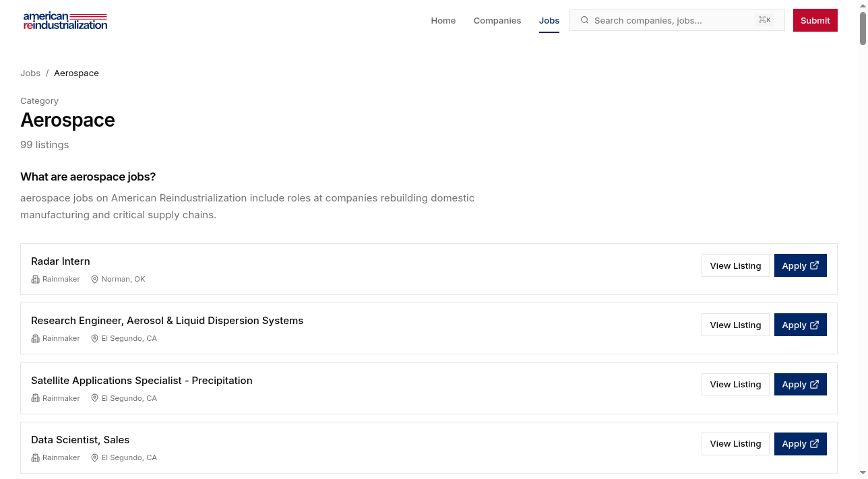The height and width of the screenshot is (479, 868).
Task: View Listing for Radar Intern
Action: click(735, 265)
